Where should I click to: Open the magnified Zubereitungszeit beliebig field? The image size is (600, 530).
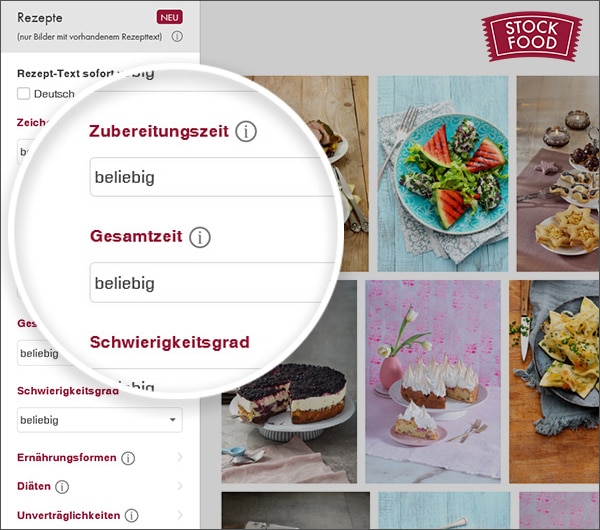[x=212, y=177]
